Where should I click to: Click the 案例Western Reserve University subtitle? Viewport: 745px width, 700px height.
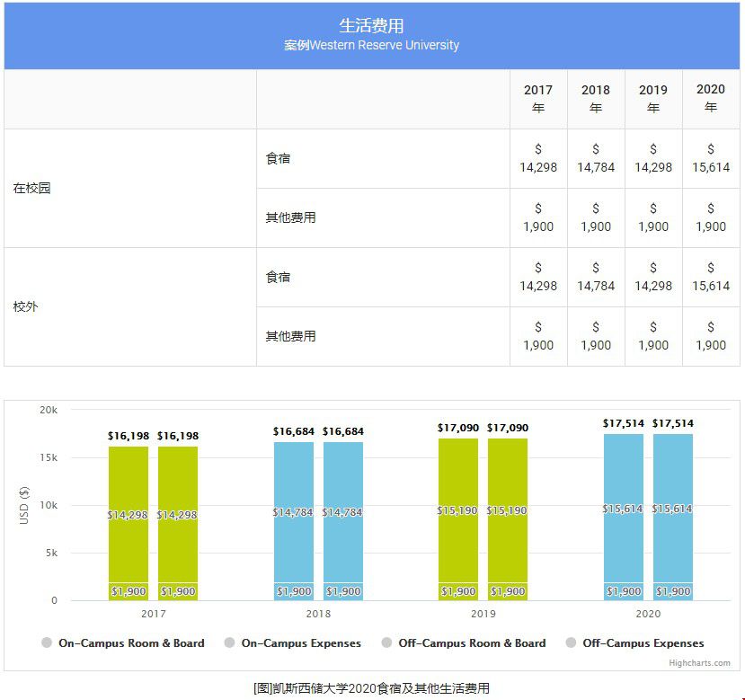[371, 45]
